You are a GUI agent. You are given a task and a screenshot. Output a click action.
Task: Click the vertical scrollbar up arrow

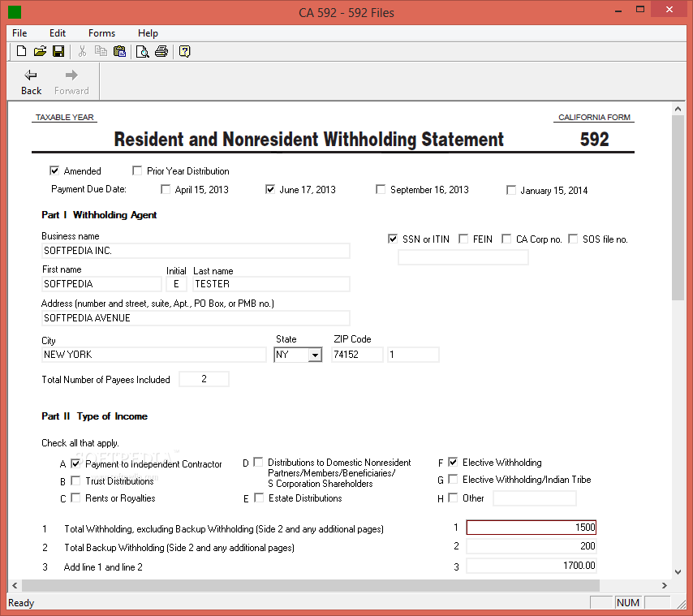click(x=678, y=108)
